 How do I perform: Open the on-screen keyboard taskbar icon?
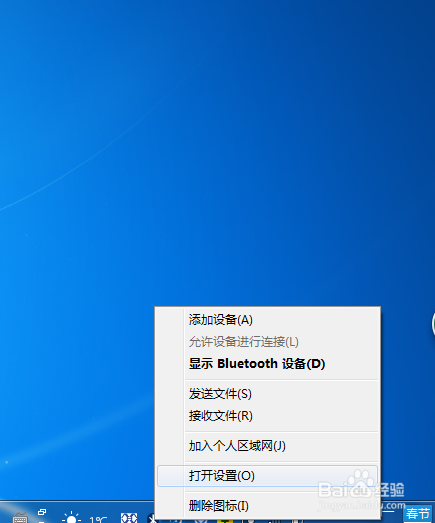(x=20, y=518)
